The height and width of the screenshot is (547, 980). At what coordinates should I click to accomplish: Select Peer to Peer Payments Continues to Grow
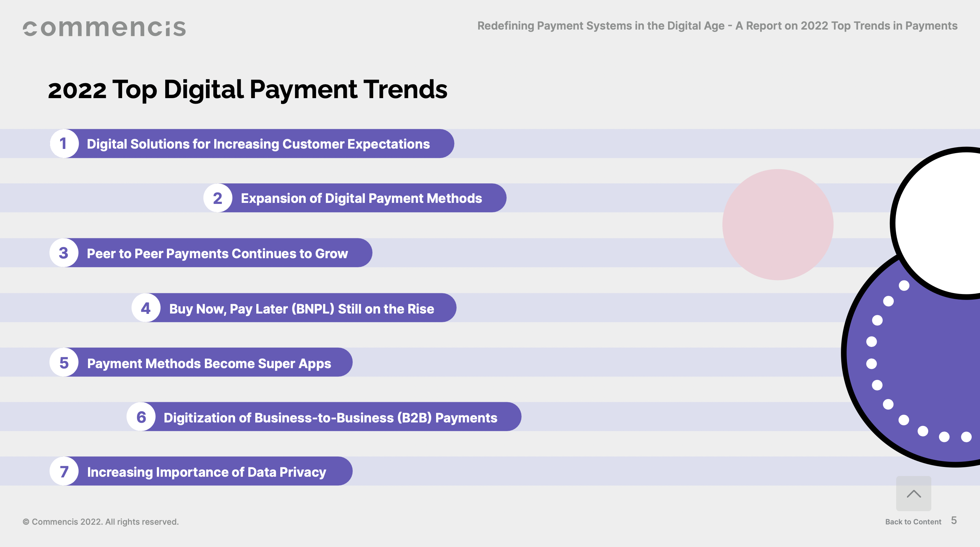217,254
